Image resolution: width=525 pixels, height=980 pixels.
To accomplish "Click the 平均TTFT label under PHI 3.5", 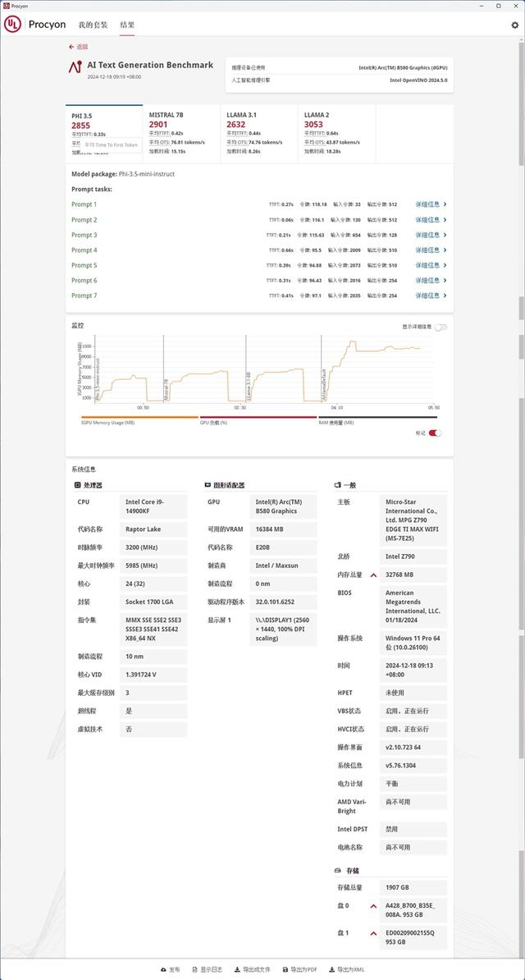I will pos(82,134).
